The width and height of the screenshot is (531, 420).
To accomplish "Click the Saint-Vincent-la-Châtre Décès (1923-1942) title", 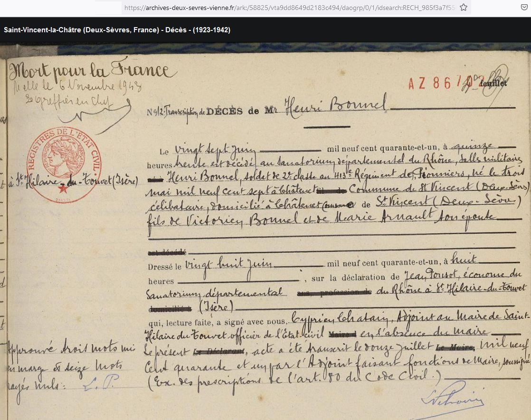I will tap(117, 30).
